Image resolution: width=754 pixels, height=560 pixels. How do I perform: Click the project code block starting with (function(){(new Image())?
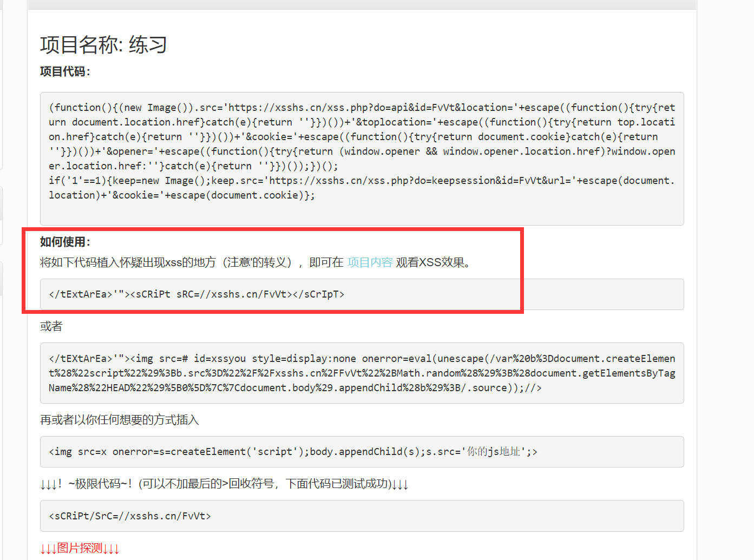(x=362, y=159)
